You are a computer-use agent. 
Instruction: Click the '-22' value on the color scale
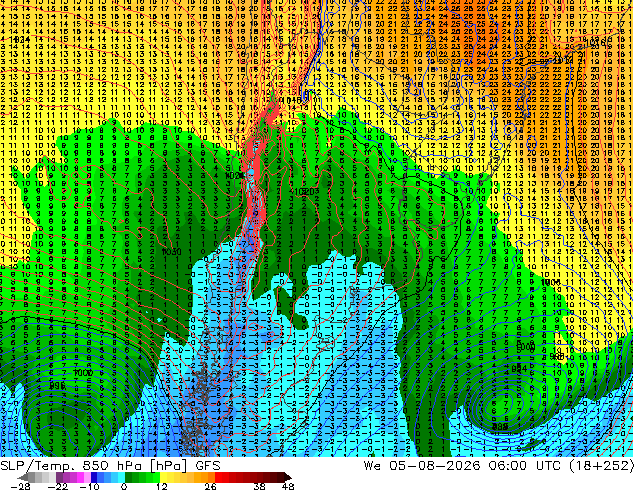tap(57, 486)
